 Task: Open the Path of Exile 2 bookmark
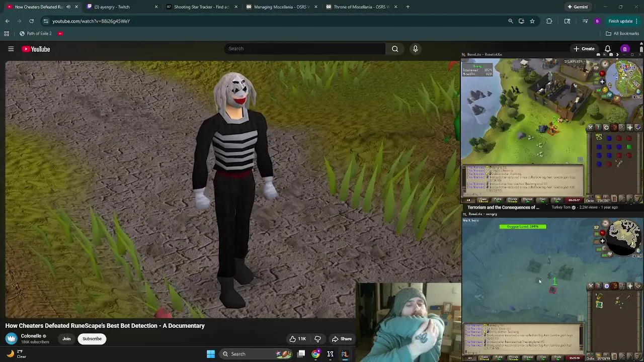[35, 33]
